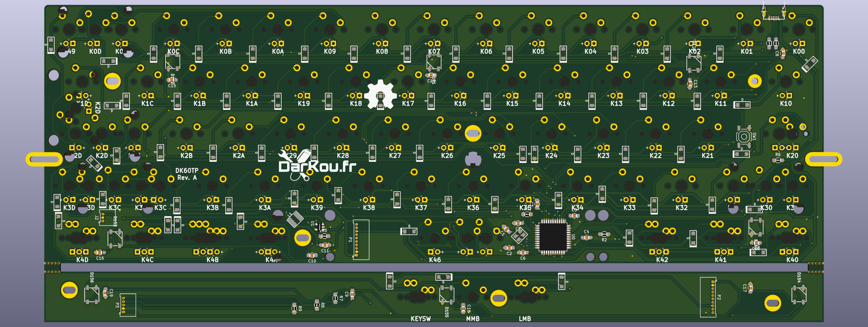Click the MMB silkscreen label
The image size is (868, 327).
tap(473, 319)
